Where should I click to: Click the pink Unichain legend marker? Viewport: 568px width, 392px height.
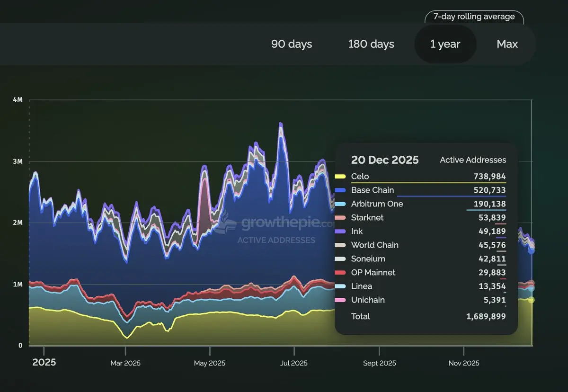pyautogui.click(x=340, y=300)
